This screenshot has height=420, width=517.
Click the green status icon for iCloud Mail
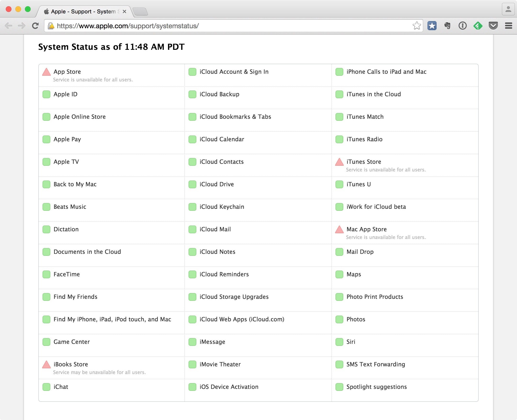192,229
